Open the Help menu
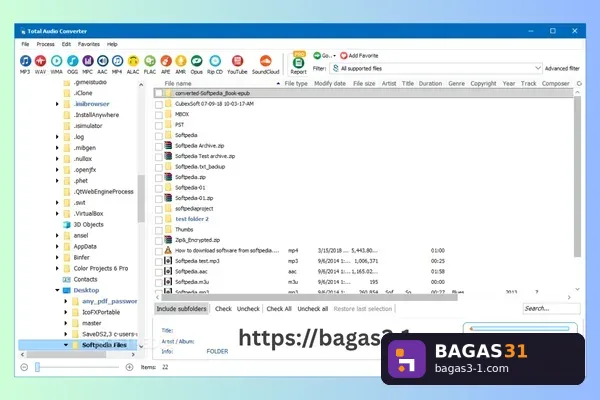Screen dimensions: 600x400 coord(112,44)
